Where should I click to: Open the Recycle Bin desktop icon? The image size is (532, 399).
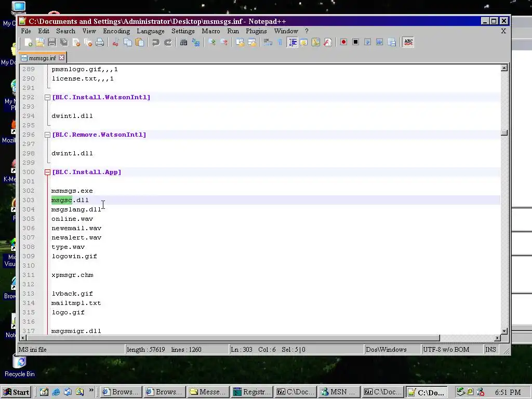click(x=20, y=366)
